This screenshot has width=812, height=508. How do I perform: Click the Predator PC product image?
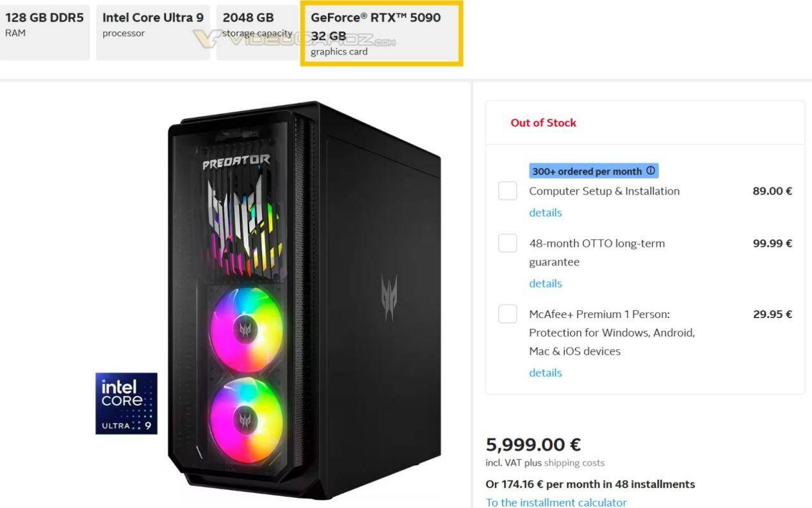pyautogui.click(x=304, y=299)
